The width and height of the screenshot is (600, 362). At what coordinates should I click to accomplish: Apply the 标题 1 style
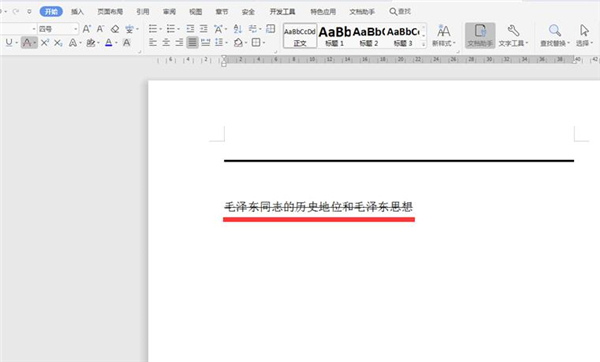[334, 36]
